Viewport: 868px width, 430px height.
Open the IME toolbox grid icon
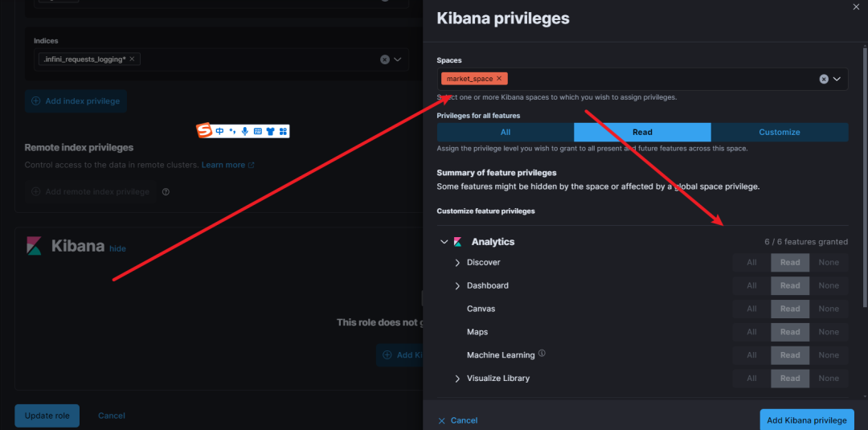tap(282, 131)
